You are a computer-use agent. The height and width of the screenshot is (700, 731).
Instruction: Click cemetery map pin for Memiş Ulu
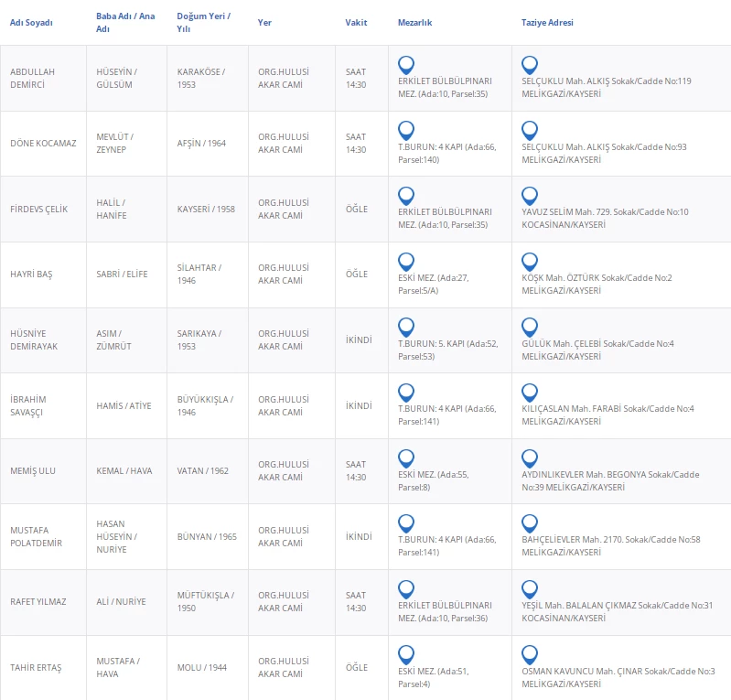tap(406, 458)
